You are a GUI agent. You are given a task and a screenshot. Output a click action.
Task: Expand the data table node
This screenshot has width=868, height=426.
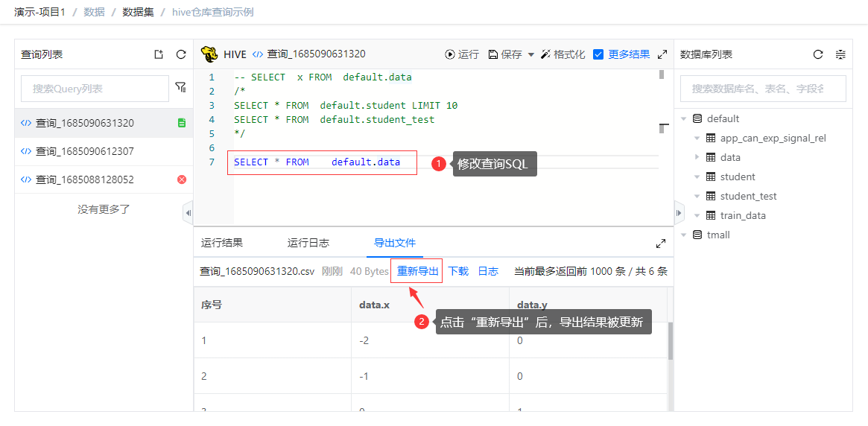click(697, 157)
